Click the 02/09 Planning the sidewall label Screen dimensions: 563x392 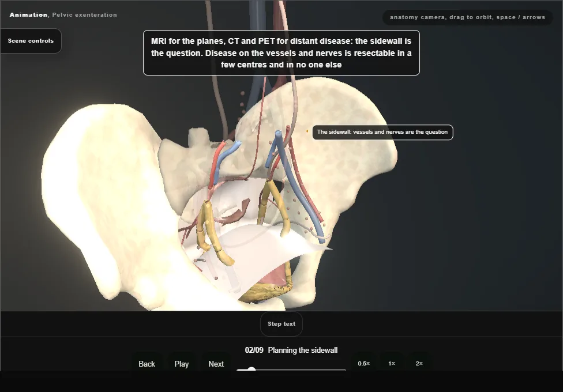291,350
